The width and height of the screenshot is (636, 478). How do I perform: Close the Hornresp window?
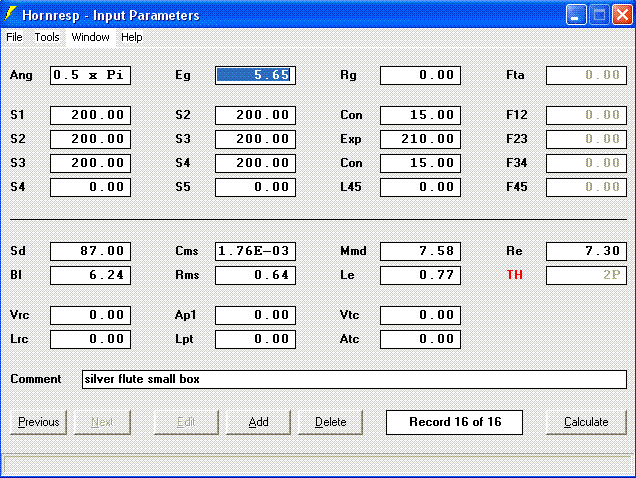point(622,15)
